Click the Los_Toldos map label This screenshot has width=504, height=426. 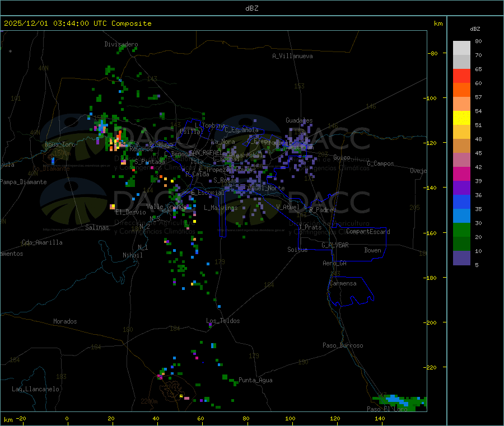(223, 321)
